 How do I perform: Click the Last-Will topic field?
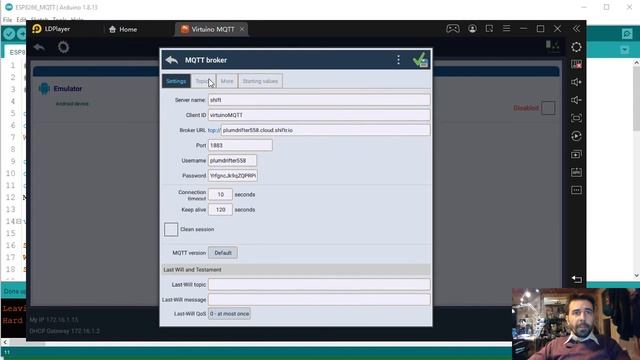[x=319, y=284]
